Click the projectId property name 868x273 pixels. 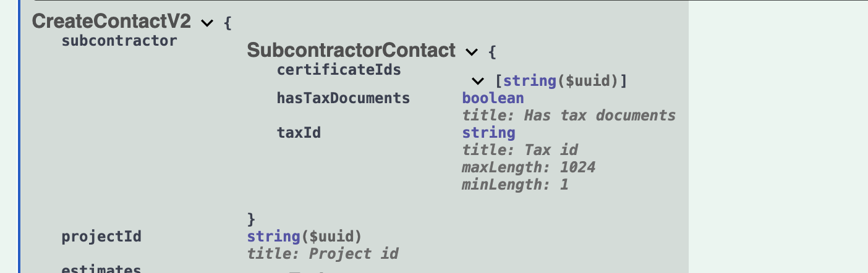(x=101, y=237)
